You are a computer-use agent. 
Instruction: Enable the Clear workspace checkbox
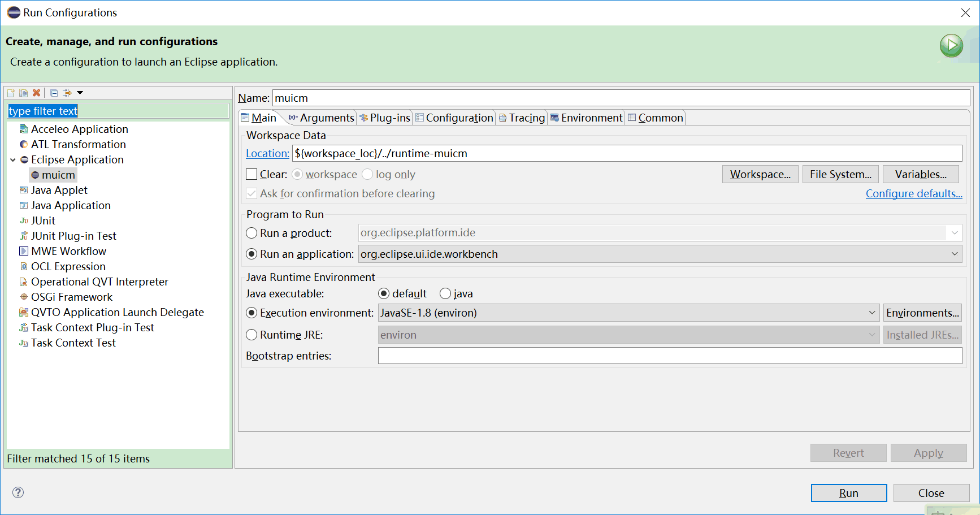point(251,175)
